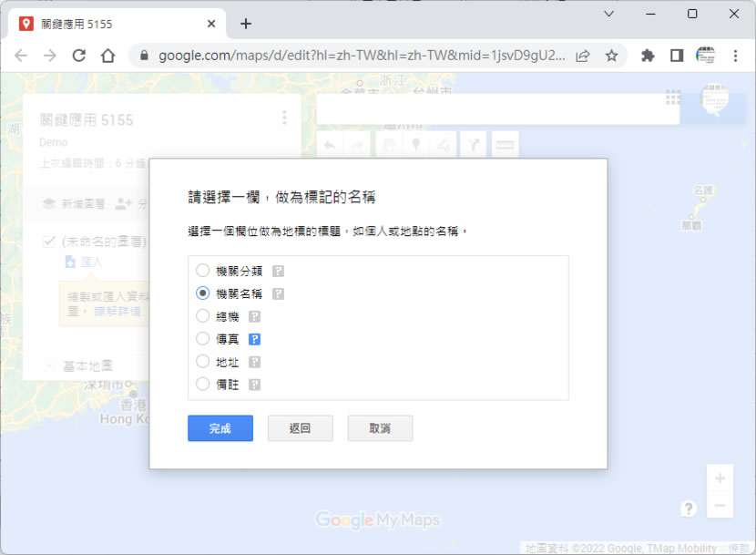
Task: Select the 機關分類 radio option
Action: [202, 271]
